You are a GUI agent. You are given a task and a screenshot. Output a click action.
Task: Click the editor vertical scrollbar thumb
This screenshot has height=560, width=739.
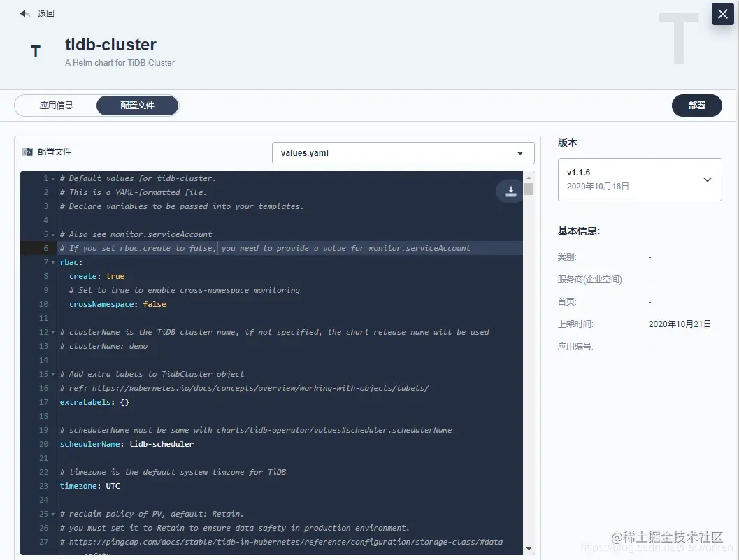pos(529,189)
